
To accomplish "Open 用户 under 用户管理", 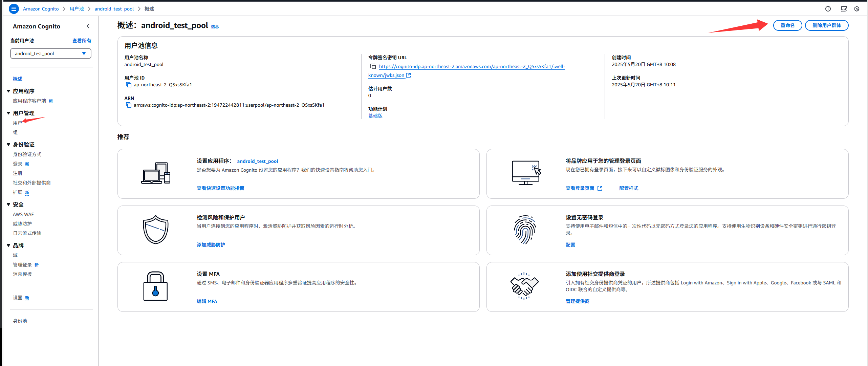I will (17, 123).
